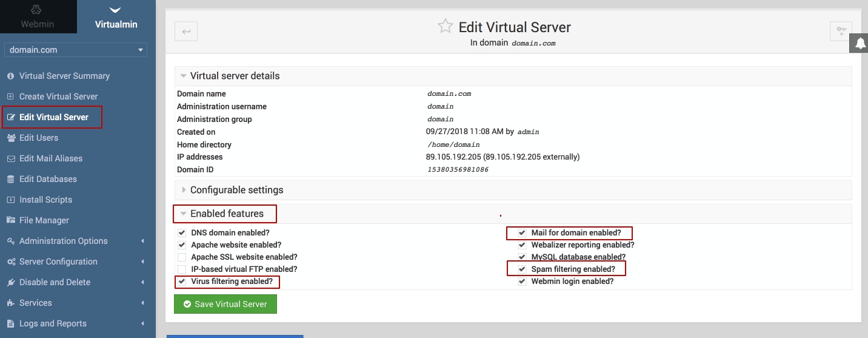
Task: Collapse the Enabled features section
Action: pyautogui.click(x=226, y=214)
